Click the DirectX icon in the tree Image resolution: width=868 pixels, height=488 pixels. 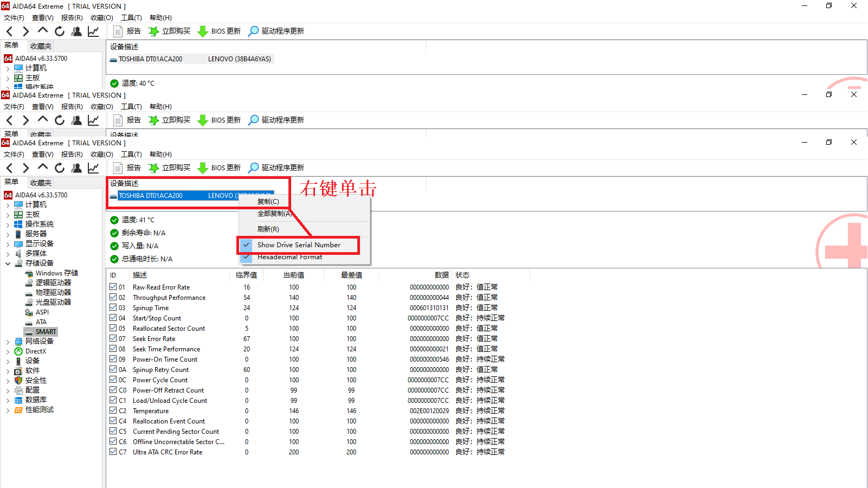coord(18,351)
